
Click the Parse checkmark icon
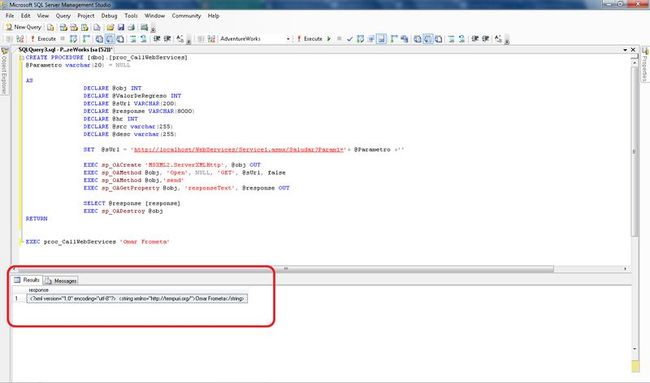(x=350, y=39)
